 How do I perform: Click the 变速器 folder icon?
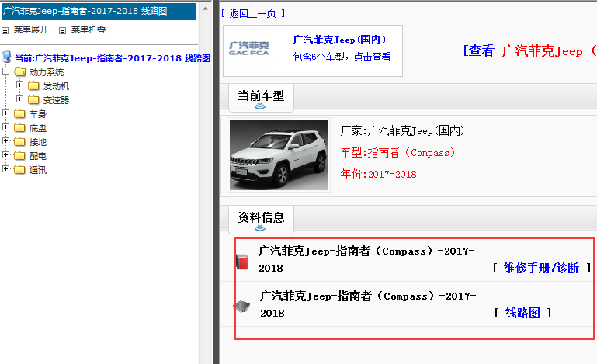click(x=33, y=100)
